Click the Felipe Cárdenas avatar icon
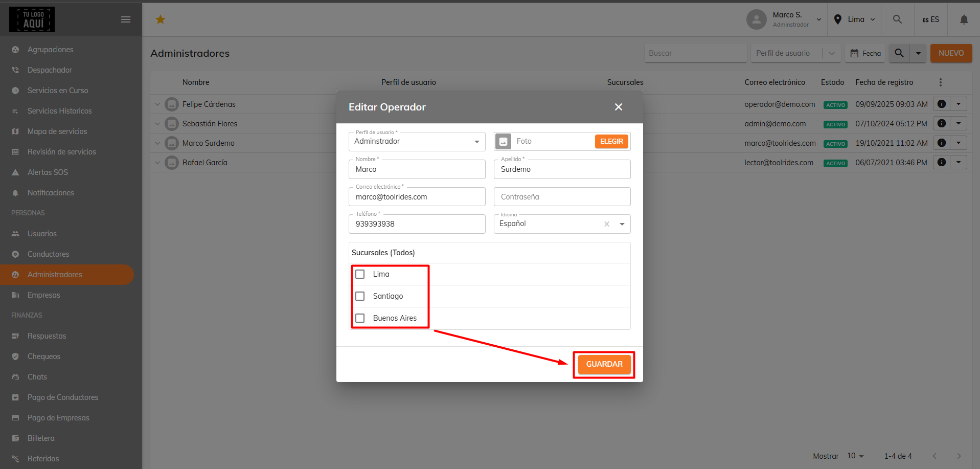Screen dimensions: 980x469 pyautogui.click(x=172, y=104)
